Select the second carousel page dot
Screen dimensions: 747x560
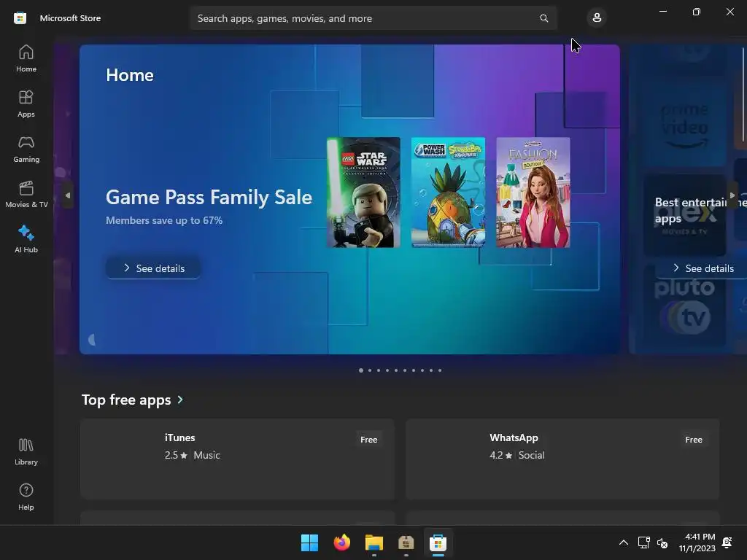click(x=370, y=370)
